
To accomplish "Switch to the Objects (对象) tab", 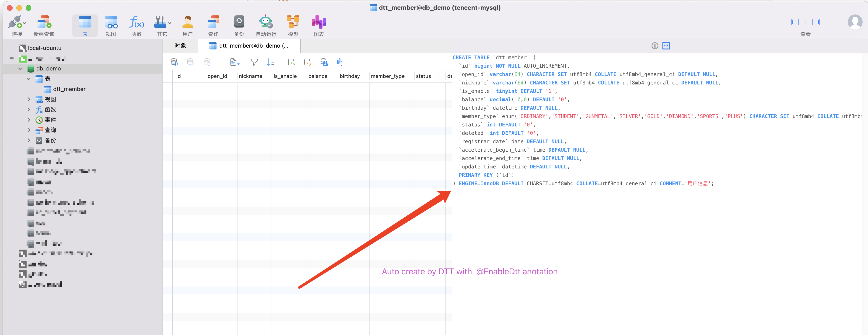I will point(180,46).
